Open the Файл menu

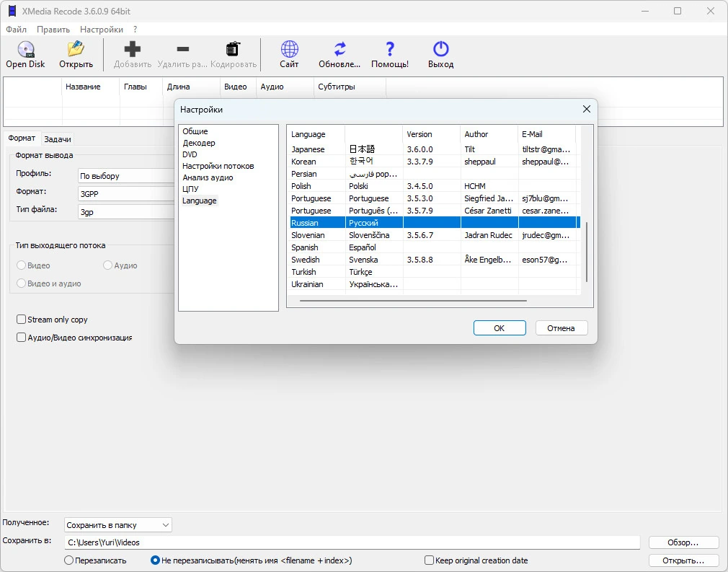pyautogui.click(x=16, y=30)
